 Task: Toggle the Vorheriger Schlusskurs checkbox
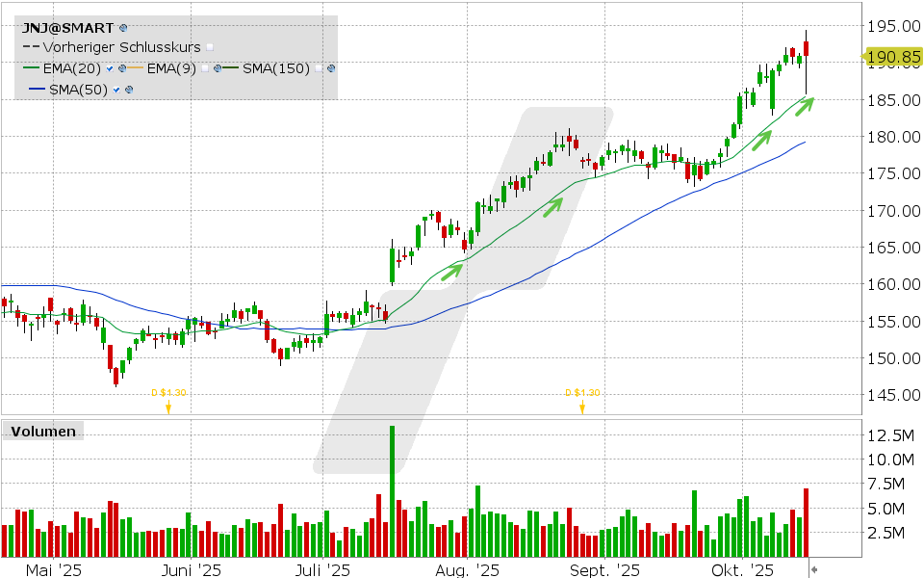pyautogui.click(x=210, y=47)
